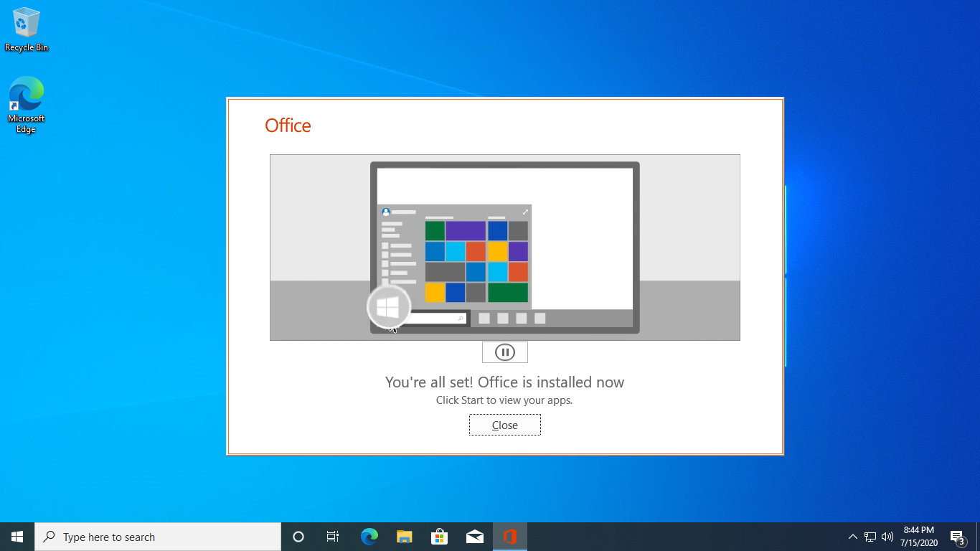
Task: Click the Office installation animation preview
Action: click(x=504, y=248)
